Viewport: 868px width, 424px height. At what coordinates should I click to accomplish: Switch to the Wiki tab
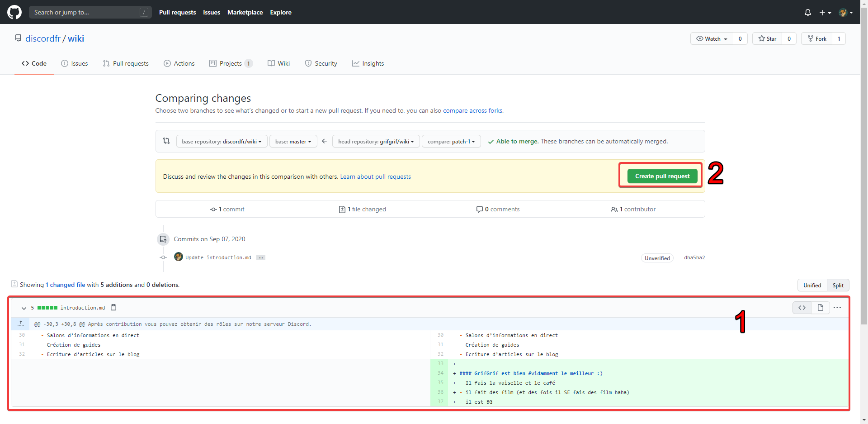(x=278, y=63)
